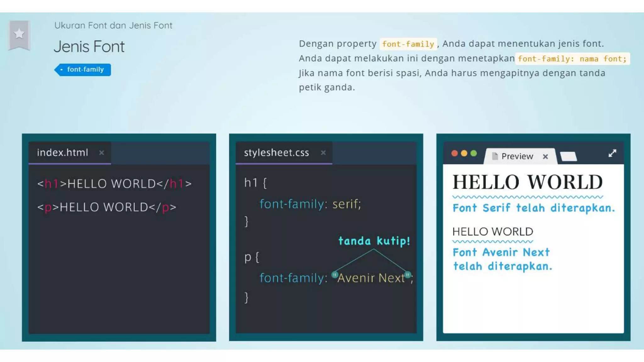Click the page document icon in Preview tab

coord(495,156)
